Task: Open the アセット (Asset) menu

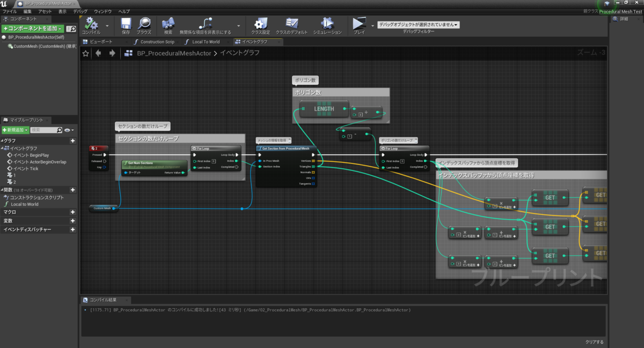Action: 46,11
